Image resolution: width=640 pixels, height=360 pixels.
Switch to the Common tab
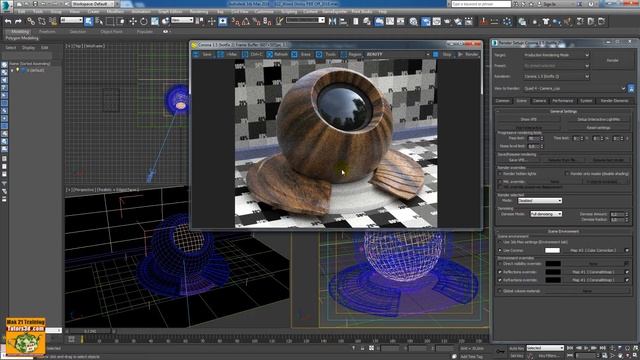pos(502,101)
